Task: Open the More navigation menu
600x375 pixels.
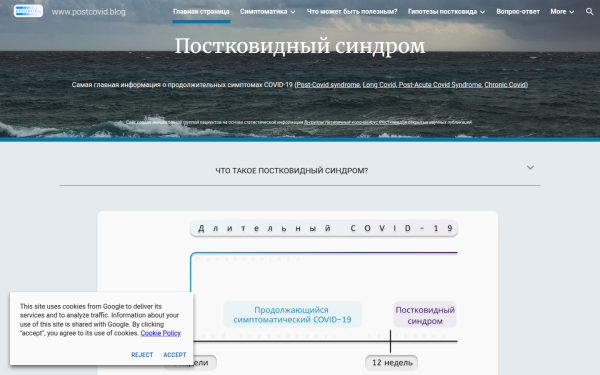Action: [x=558, y=11]
